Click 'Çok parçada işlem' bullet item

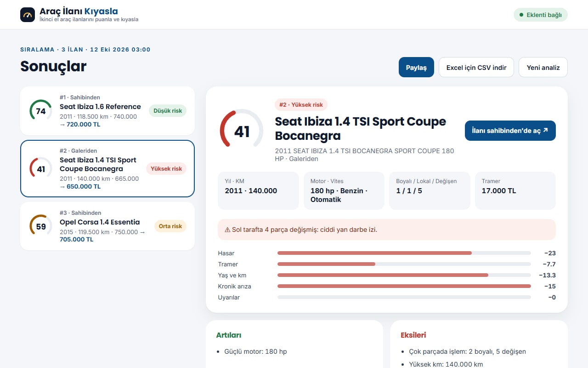click(x=467, y=351)
